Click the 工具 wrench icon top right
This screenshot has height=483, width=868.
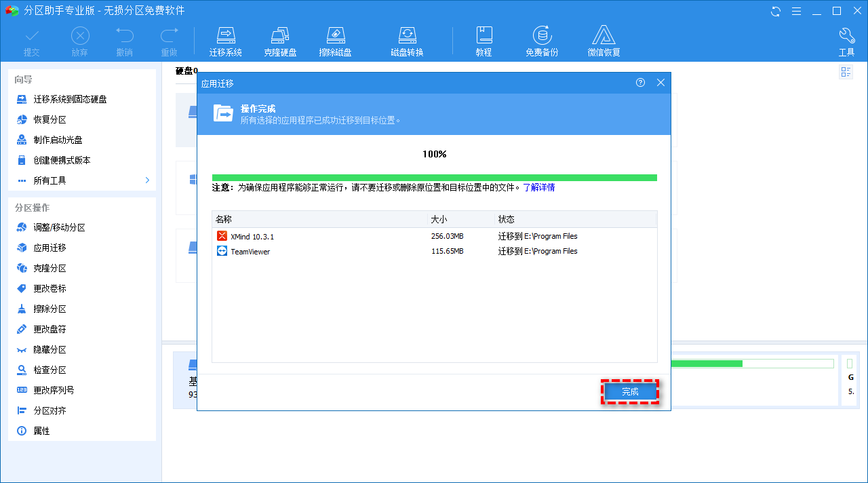(x=846, y=34)
